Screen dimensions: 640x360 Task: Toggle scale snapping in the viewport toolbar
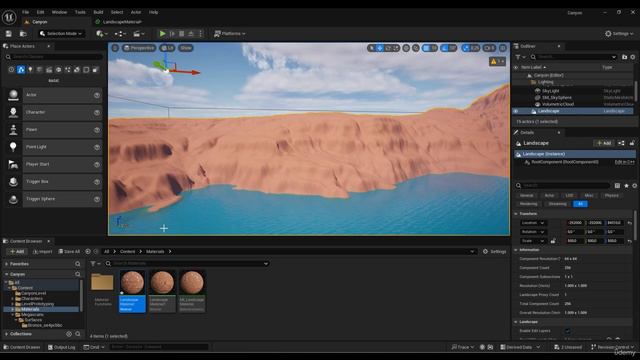coord(466,48)
